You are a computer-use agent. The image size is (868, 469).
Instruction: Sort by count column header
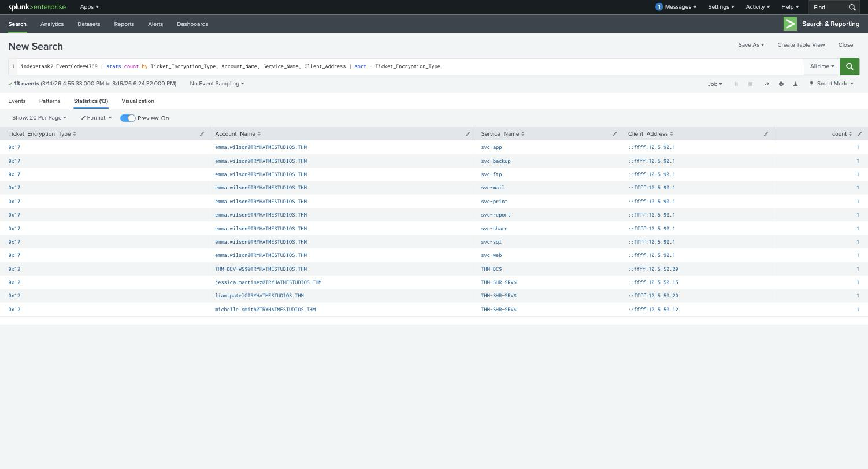842,134
